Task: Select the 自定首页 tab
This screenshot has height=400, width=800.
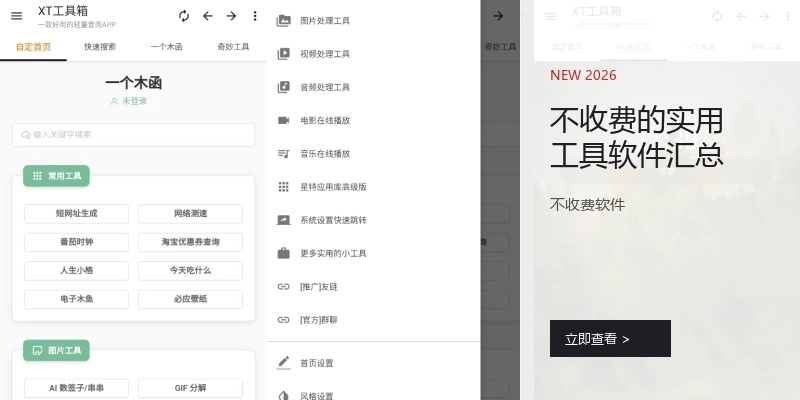Action: pyautogui.click(x=33, y=47)
